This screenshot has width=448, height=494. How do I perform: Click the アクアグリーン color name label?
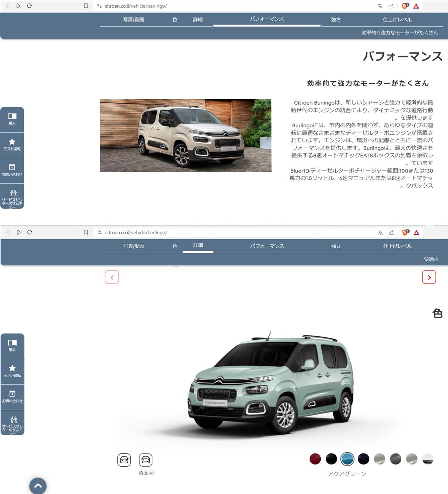(x=347, y=474)
